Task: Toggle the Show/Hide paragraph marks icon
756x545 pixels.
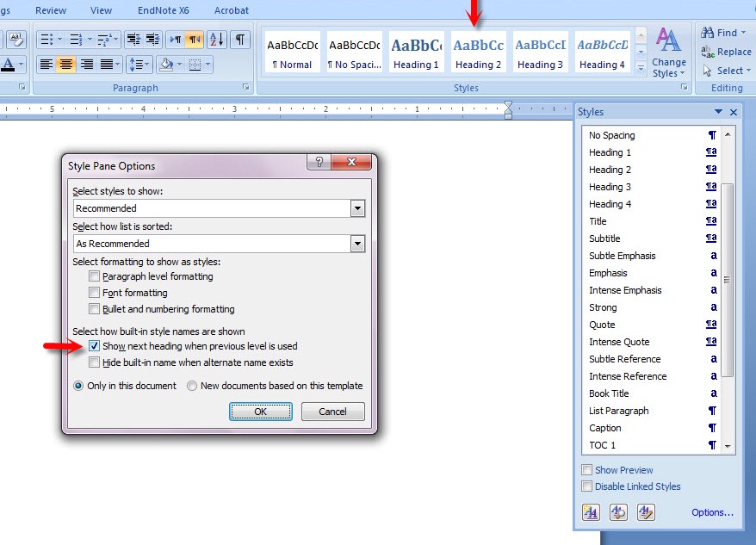Action: (240, 40)
